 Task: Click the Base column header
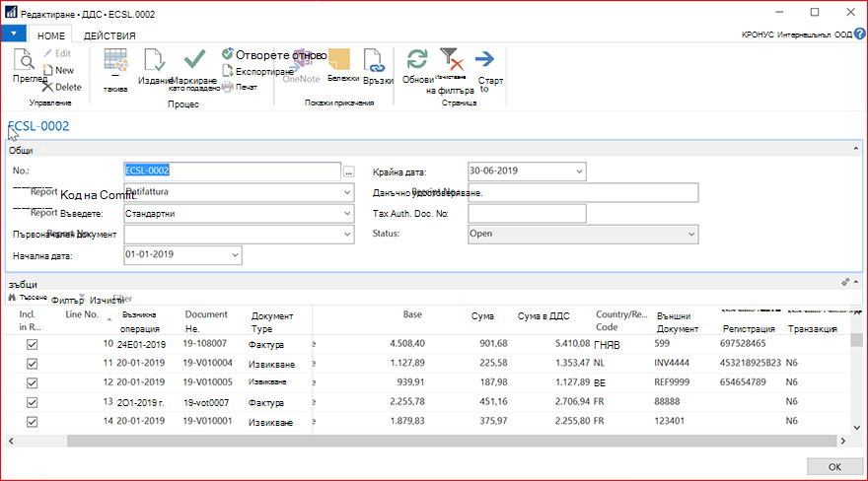click(412, 314)
